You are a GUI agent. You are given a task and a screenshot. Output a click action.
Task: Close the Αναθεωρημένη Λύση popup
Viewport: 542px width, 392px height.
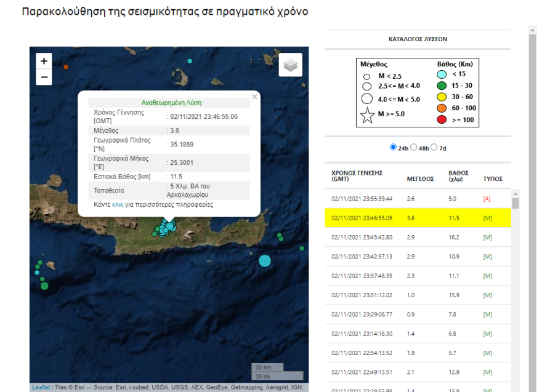[x=254, y=97]
